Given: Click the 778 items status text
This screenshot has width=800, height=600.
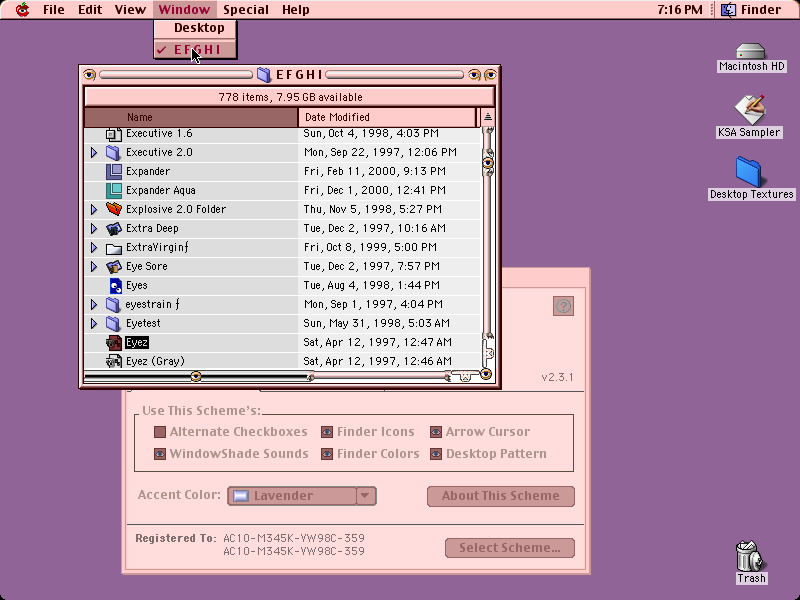Looking at the screenshot, I should point(290,97).
